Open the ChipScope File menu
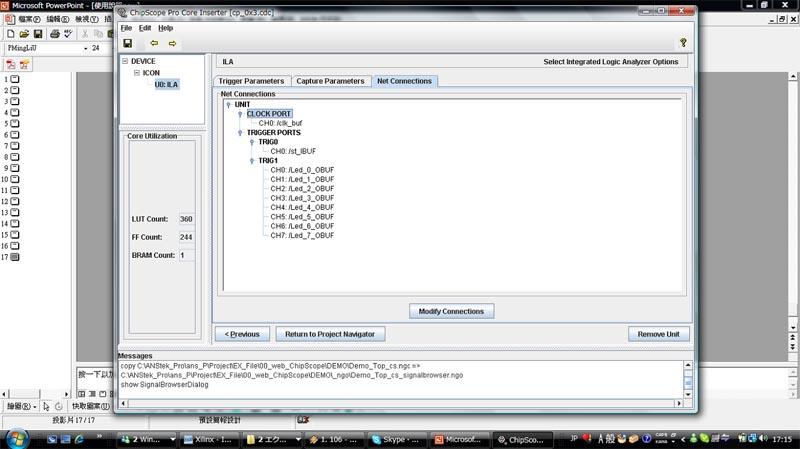The height and width of the screenshot is (449, 800). (x=126, y=28)
